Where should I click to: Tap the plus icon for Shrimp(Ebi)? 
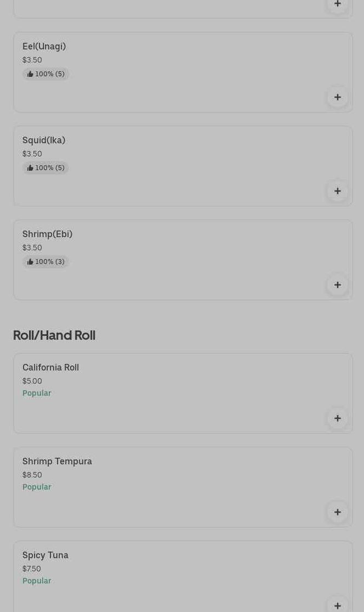338,285
